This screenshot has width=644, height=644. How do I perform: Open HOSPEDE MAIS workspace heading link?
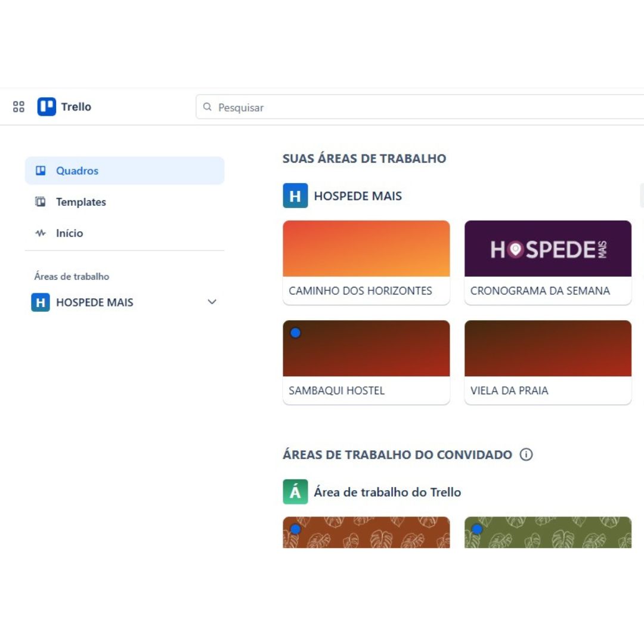pyautogui.click(x=358, y=196)
